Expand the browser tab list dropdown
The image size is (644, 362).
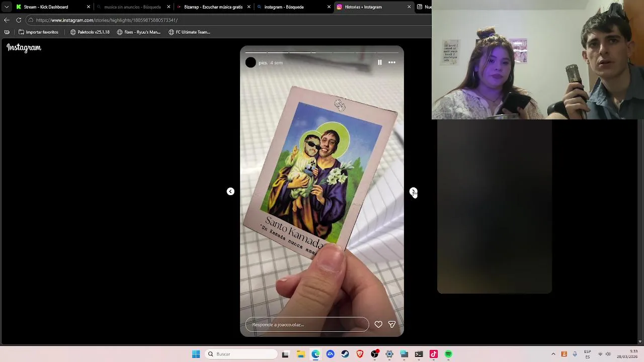(7, 7)
